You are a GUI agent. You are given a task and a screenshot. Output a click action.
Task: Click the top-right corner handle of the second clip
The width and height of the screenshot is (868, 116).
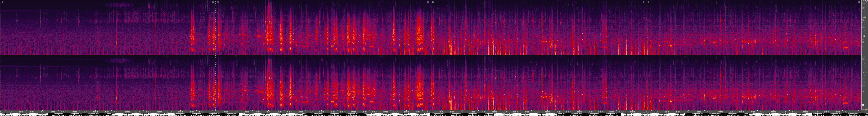pyautogui.click(x=428, y=2)
